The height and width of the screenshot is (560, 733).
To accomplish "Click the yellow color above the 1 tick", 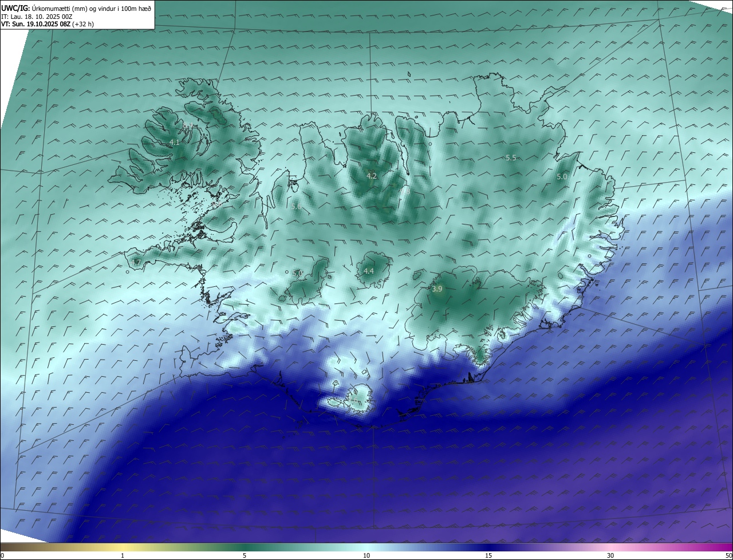I will click(123, 547).
